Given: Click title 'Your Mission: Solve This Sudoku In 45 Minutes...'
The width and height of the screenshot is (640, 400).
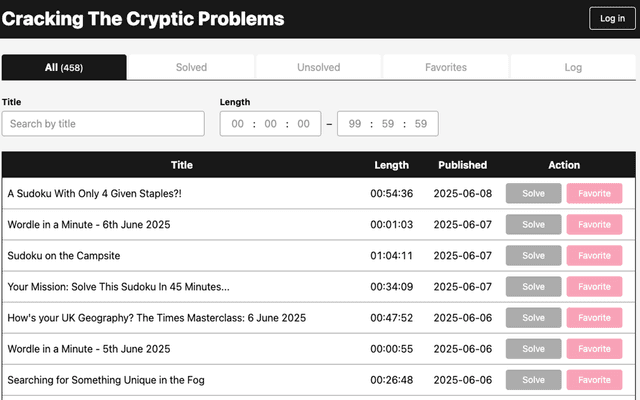Looking at the screenshot, I should pos(118,287).
